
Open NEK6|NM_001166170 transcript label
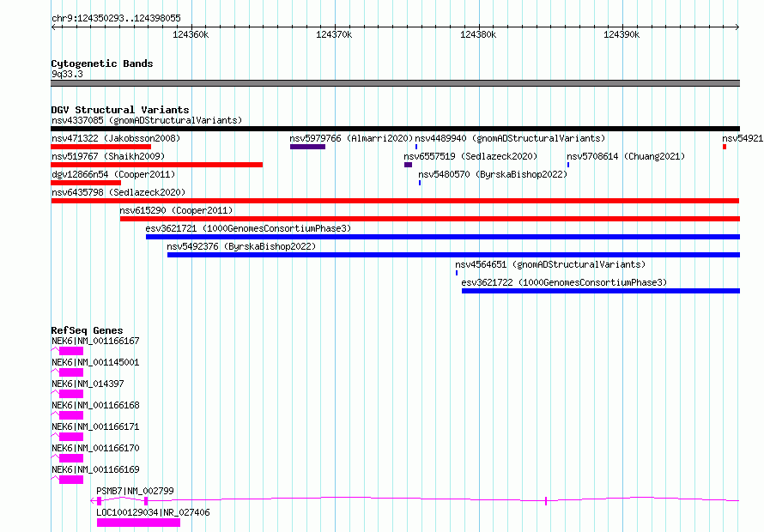(x=95, y=448)
